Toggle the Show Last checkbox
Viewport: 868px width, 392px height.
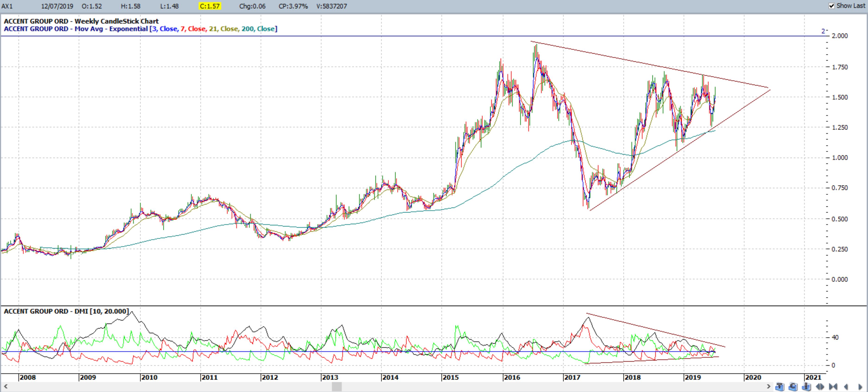click(832, 6)
